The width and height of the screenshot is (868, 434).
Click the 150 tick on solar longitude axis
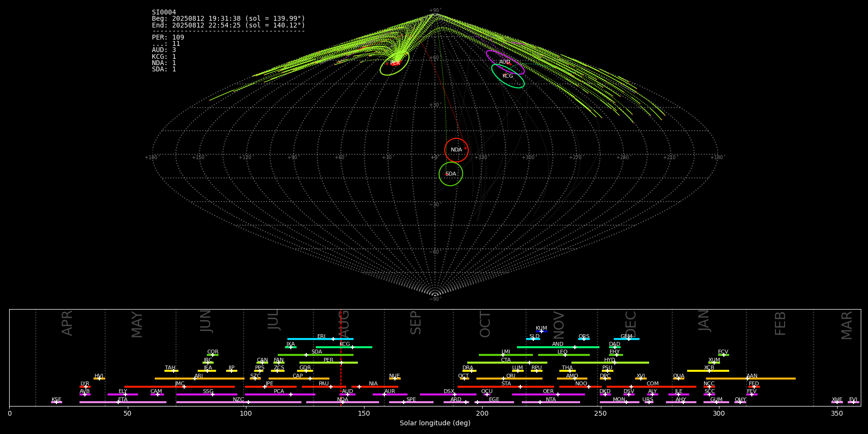(364, 413)
